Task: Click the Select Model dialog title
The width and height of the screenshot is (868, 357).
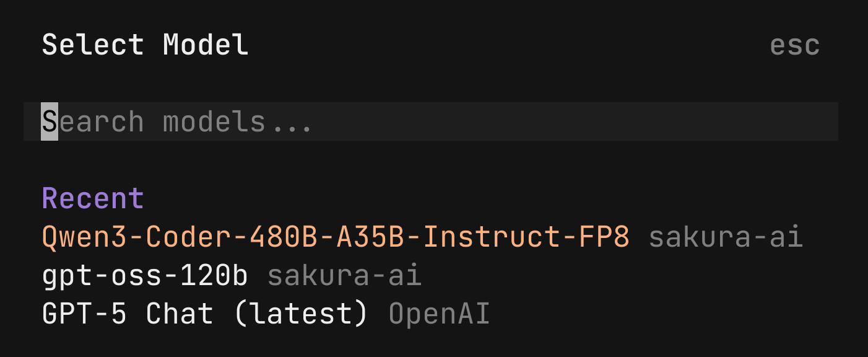Action: click(x=145, y=45)
